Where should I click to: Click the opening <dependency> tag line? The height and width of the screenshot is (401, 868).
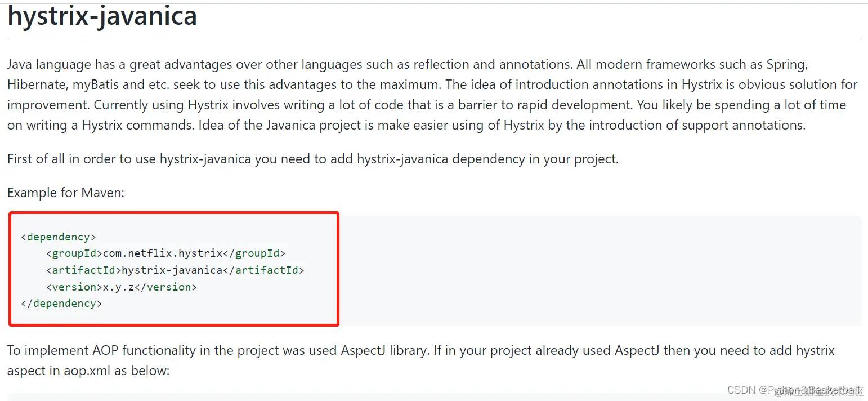point(59,237)
